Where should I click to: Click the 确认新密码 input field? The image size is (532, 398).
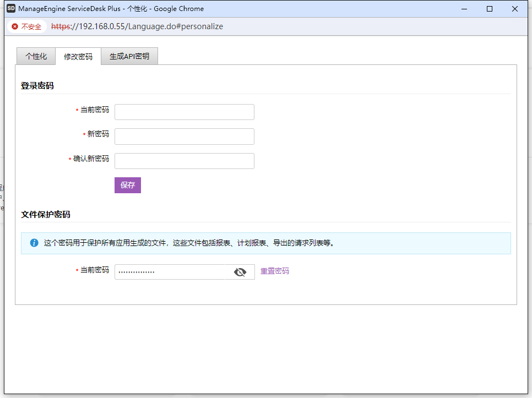184,161
